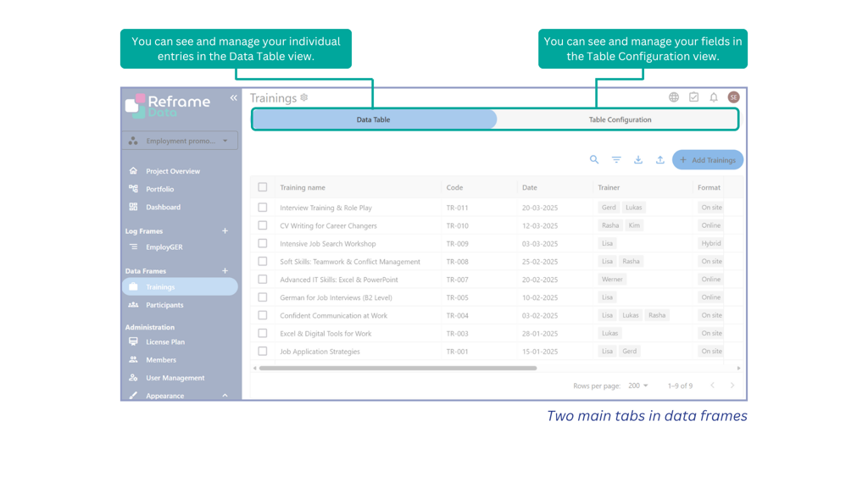Click the settings gear beside Trainings title

click(304, 98)
